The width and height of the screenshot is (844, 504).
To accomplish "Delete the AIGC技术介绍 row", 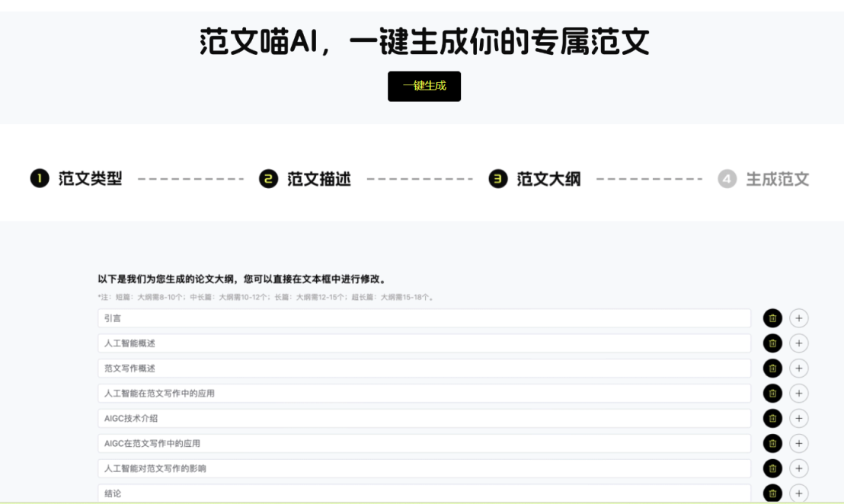I will [x=772, y=418].
